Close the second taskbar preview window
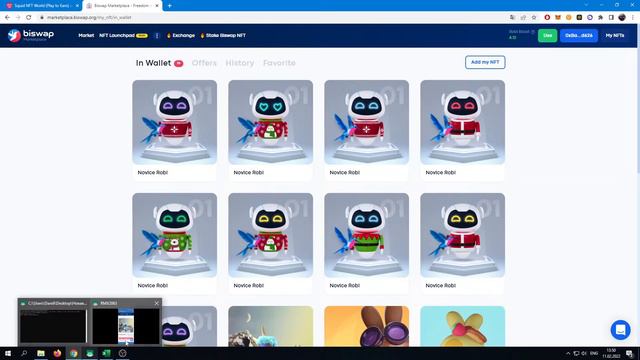The height and width of the screenshot is (360, 640). [x=156, y=303]
